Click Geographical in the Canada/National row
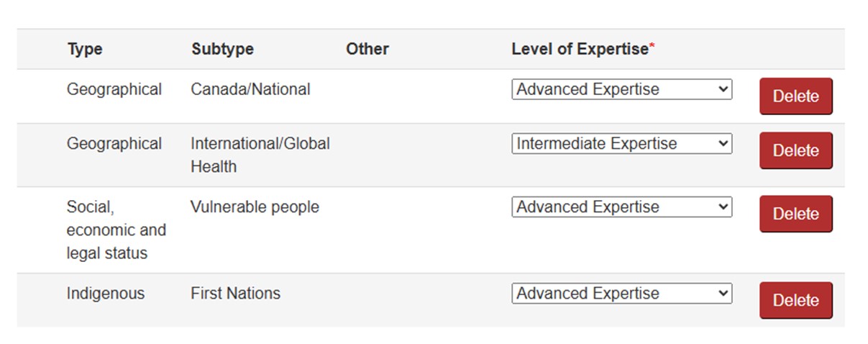 (114, 89)
